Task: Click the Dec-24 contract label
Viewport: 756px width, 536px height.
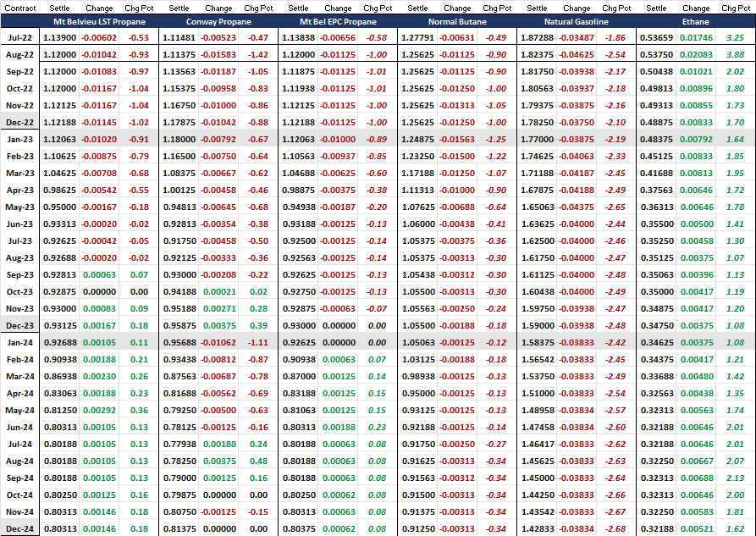Action: tap(19, 528)
